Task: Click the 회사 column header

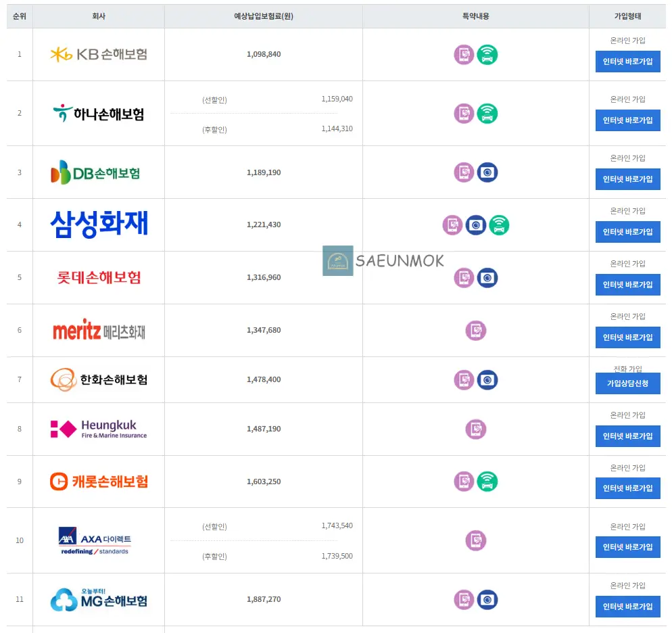Action: [x=99, y=16]
